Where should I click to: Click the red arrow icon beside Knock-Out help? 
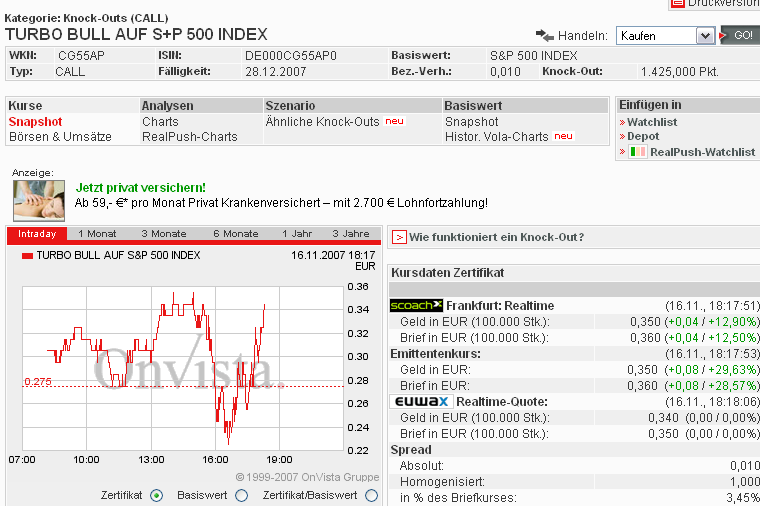point(399,237)
